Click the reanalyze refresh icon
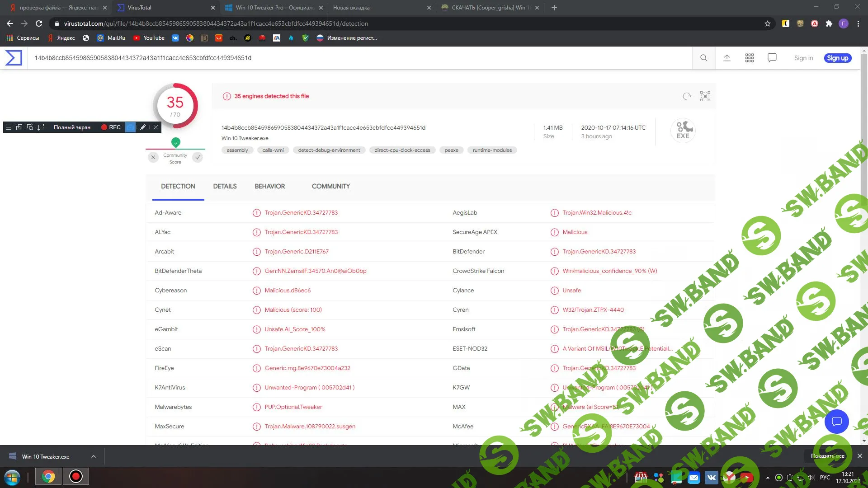Screen dimensions: 868x488 pos(687,96)
